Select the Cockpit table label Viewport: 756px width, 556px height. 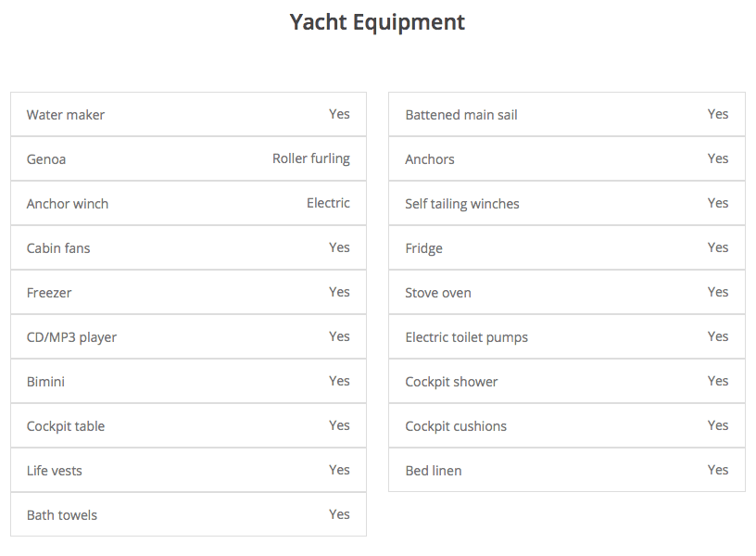click(66, 426)
